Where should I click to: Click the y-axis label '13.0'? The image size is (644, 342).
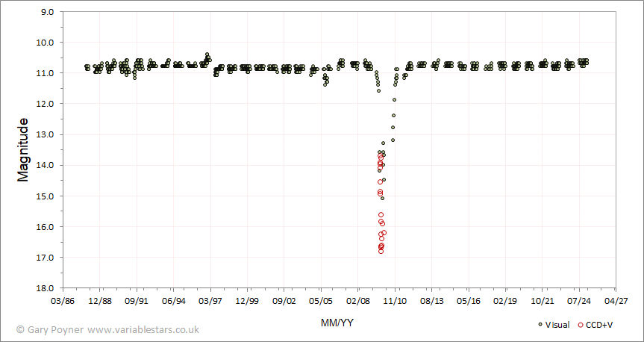[x=47, y=134]
